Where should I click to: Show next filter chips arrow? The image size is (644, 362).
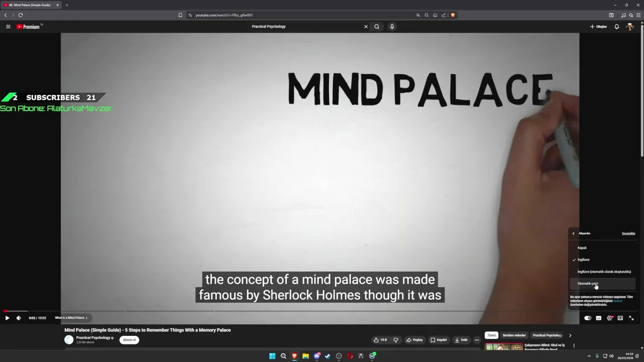pyautogui.click(x=570, y=335)
